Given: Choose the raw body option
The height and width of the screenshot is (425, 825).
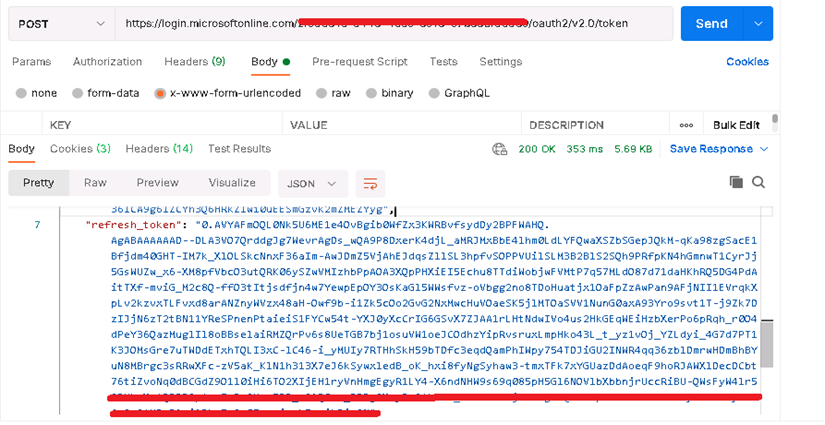Looking at the screenshot, I should tap(334, 93).
